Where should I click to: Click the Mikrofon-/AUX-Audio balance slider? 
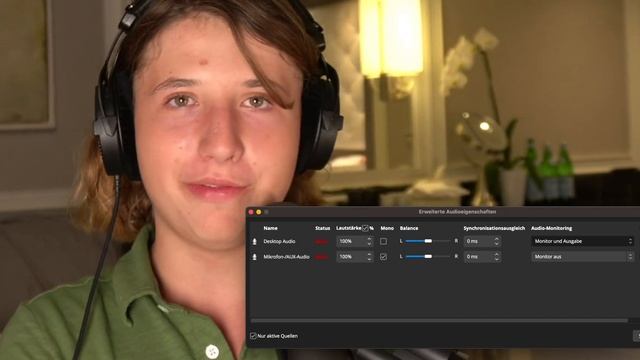click(x=428, y=256)
